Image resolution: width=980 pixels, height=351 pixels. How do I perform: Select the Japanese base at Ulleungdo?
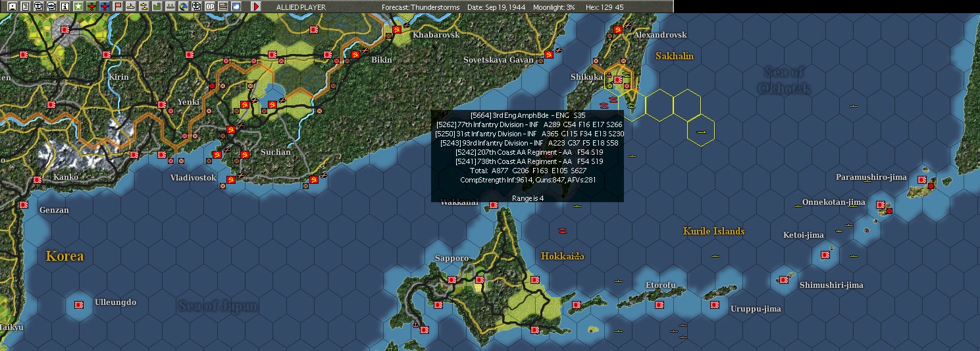coord(79,305)
